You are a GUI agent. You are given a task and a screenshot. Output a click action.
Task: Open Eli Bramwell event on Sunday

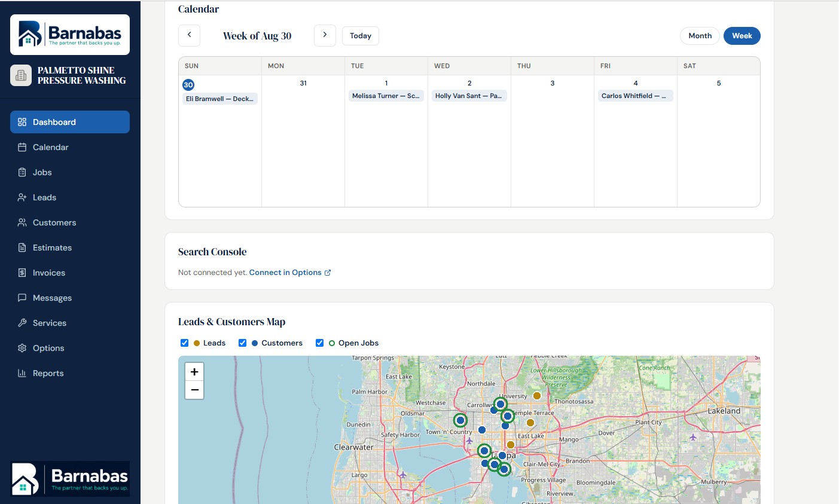[x=220, y=99]
